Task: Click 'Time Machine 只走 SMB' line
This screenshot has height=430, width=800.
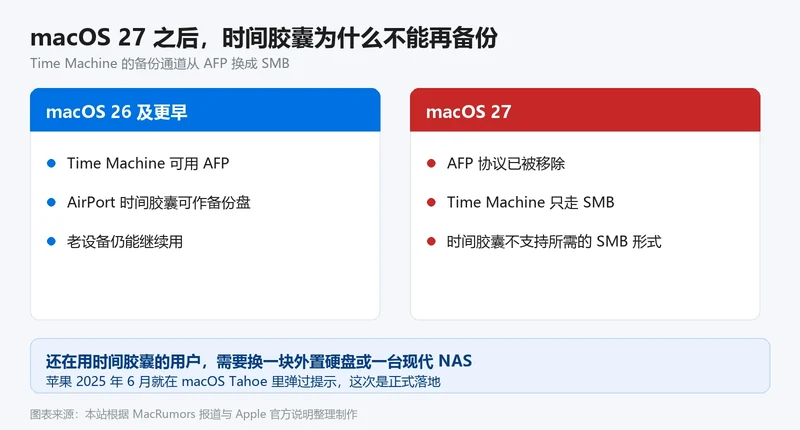Action: coord(531,203)
